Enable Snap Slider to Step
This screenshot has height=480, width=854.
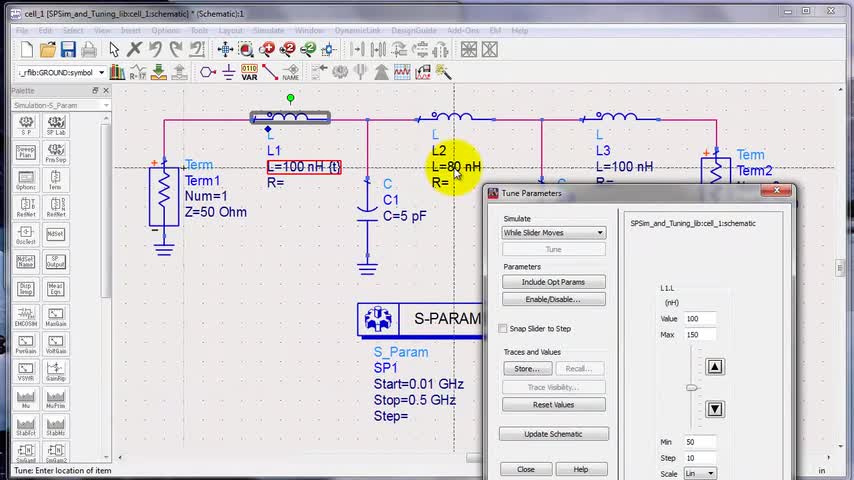(x=503, y=329)
